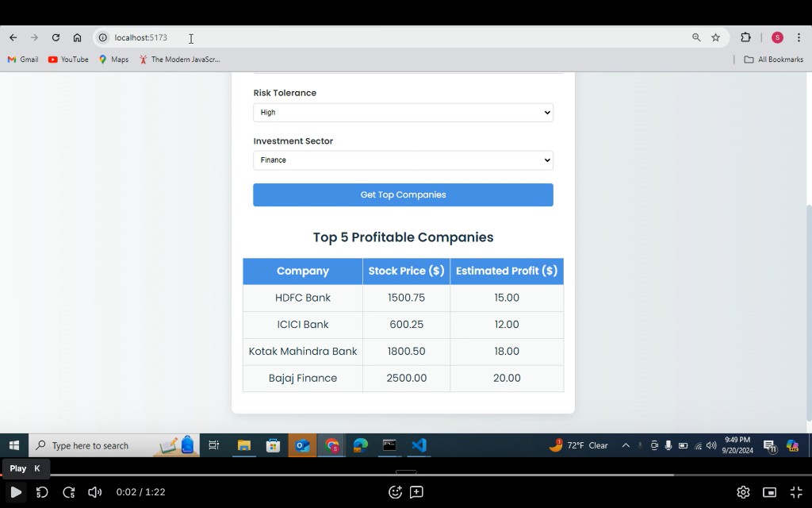Add a reaction emoji to the video

395,492
